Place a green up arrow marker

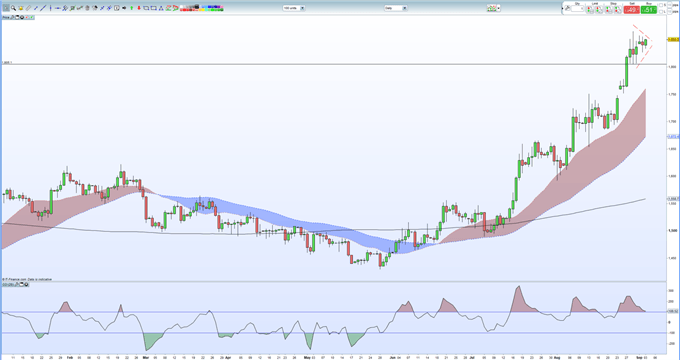131,8
